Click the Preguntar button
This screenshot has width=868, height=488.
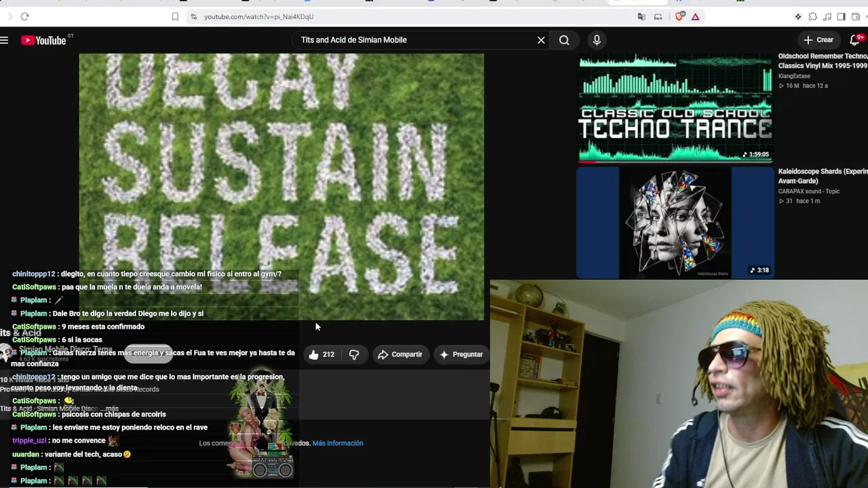[461, 354]
